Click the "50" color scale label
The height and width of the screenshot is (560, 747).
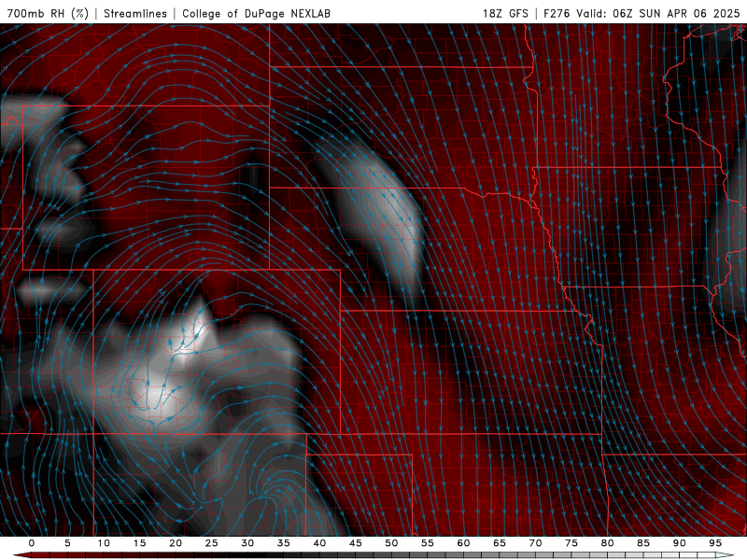391,543
